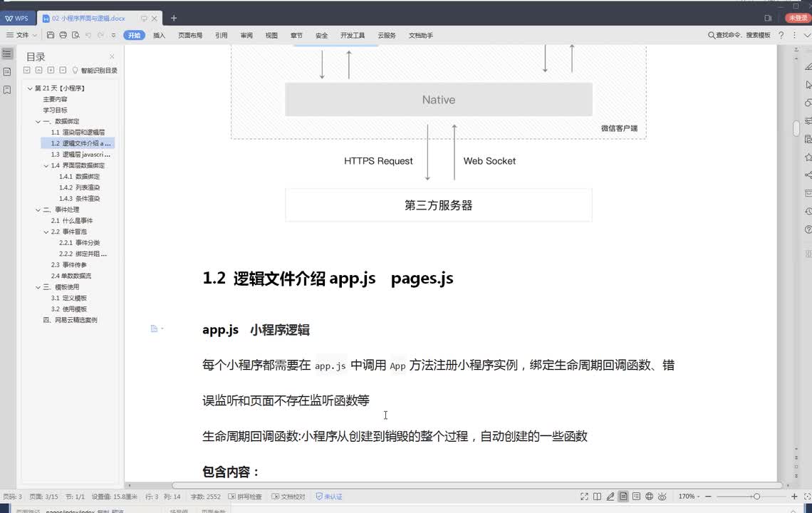Click the plus box icon under 目录
Image resolution: width=812 pixels, height=513 pixels.
tap(51, 70)
